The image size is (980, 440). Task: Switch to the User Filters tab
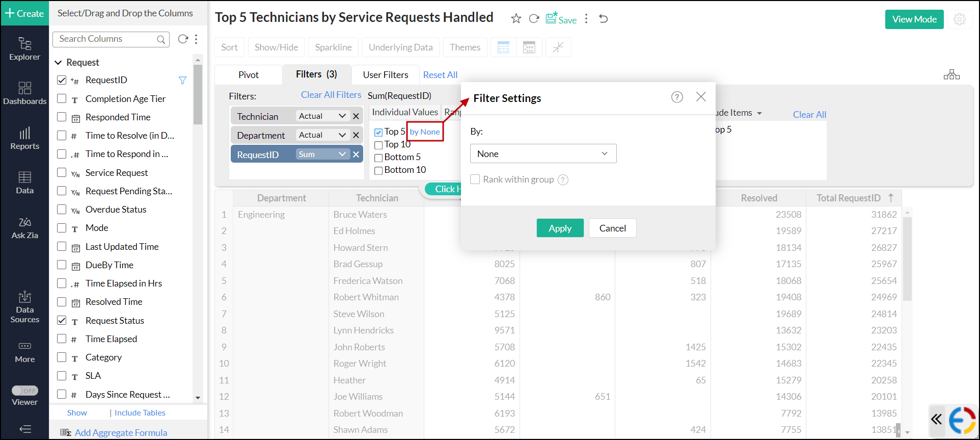(385, 75)
